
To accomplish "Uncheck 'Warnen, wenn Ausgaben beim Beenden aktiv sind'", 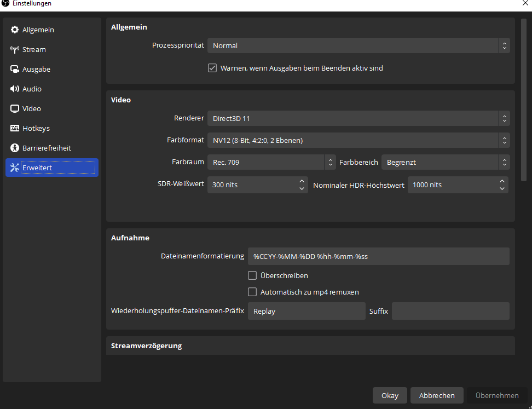I will (212, 68).
